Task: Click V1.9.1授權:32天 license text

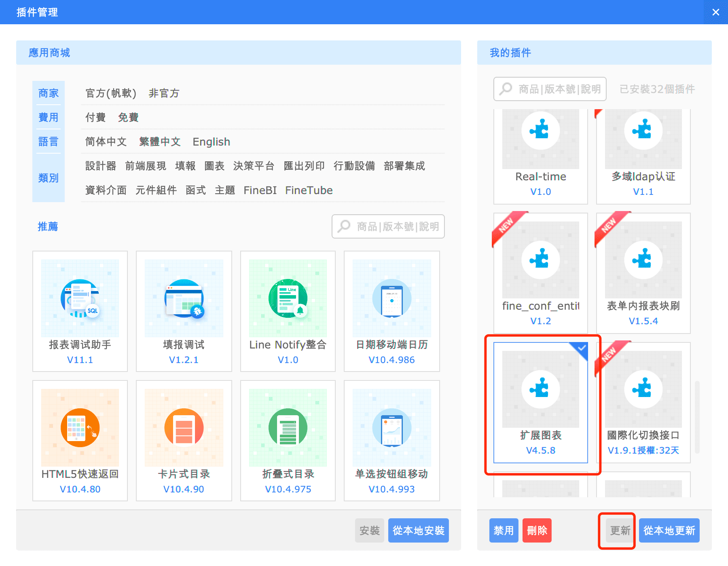Action: click(x=643, y=450)
